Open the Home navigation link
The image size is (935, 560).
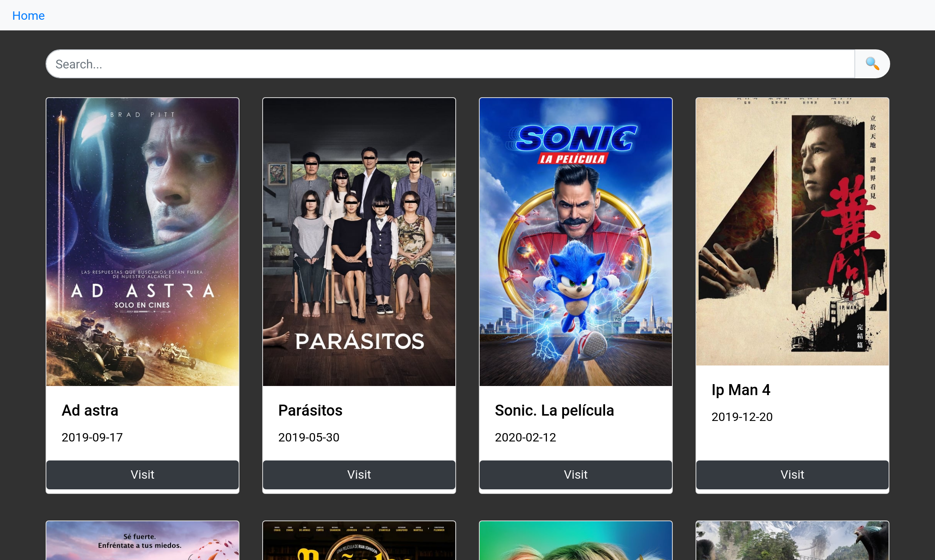29,16
